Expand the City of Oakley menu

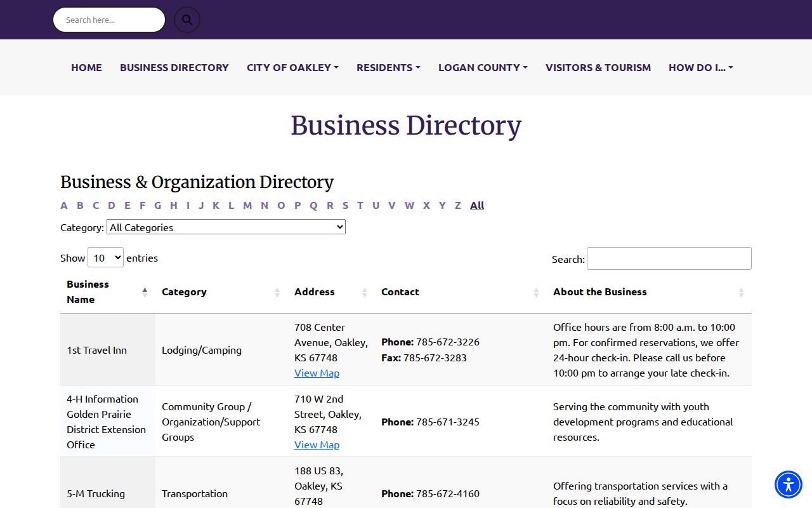(x=292, y=67)
